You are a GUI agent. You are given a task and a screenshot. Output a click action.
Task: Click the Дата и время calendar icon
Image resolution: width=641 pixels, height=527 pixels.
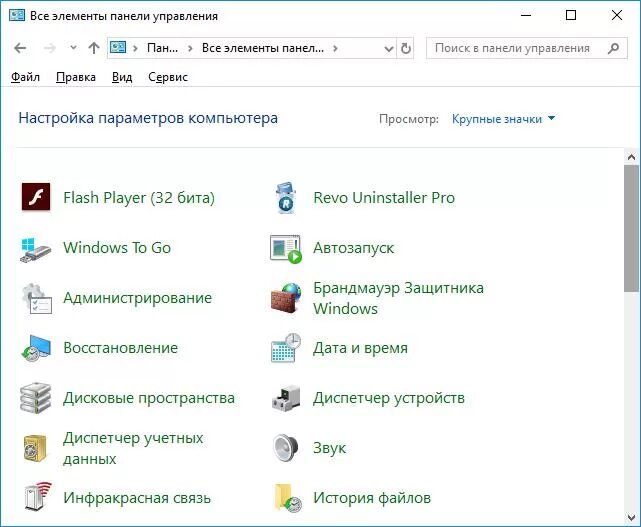(x=286, y=348)
